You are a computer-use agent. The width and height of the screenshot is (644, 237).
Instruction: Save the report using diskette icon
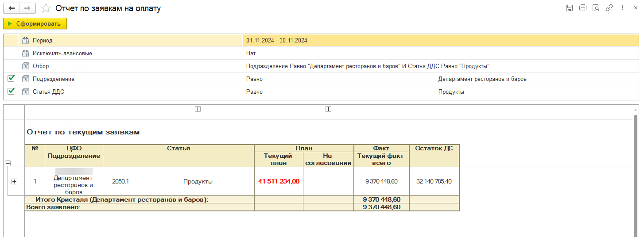570,8
